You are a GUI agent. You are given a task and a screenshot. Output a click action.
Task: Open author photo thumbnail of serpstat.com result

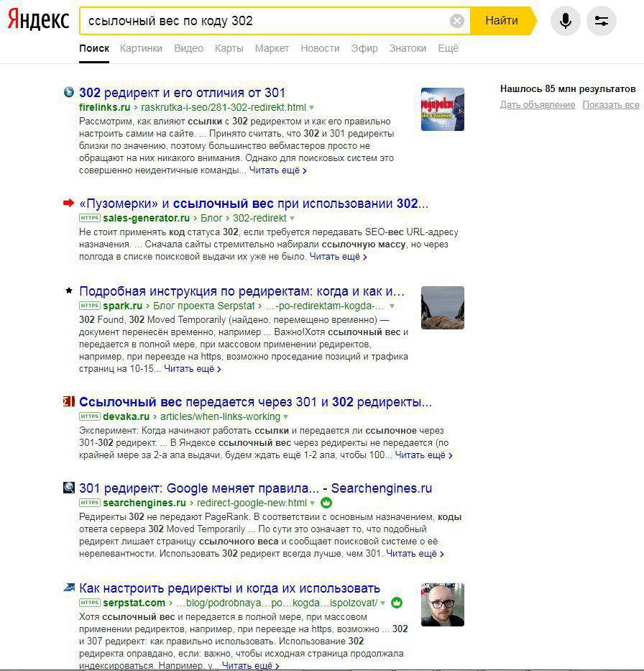[443, 605]
